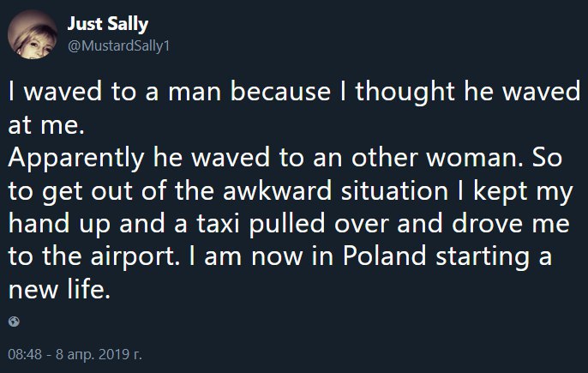Click the word drove in the tweet

click(487, 223)
